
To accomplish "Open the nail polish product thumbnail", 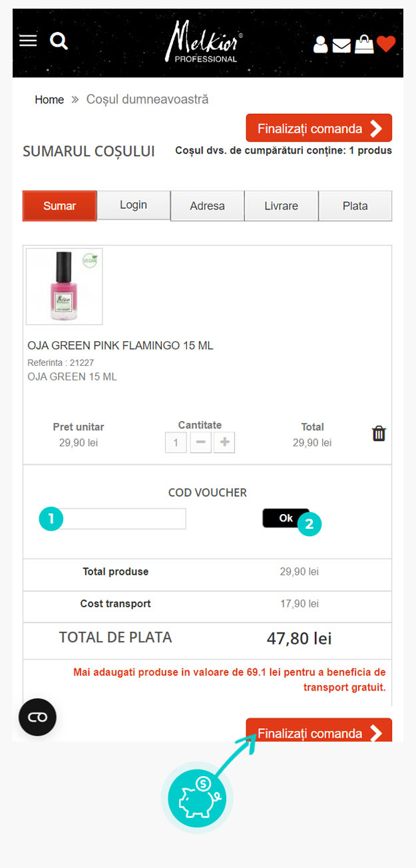I will 64,286.
